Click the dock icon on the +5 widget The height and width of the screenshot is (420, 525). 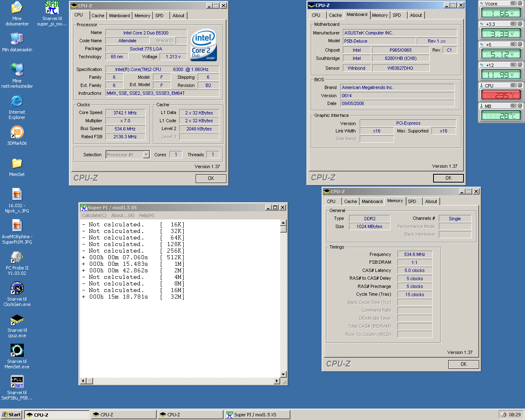(514, 44)
